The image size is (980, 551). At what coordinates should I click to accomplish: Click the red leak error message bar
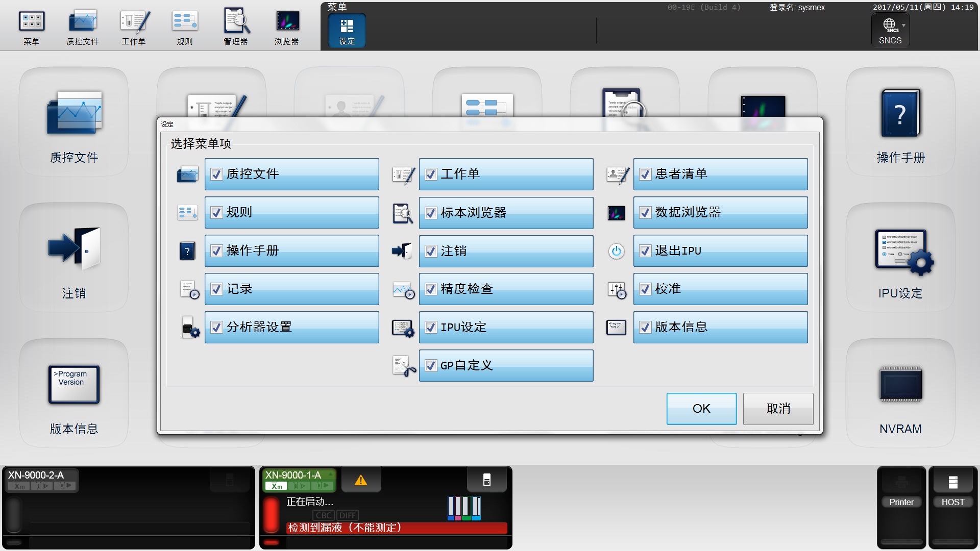click(x=396, y=528)
